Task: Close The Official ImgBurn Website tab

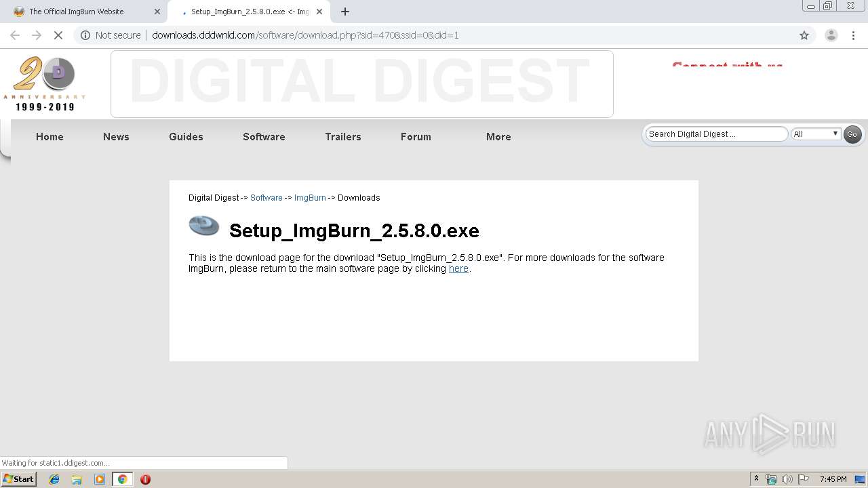Action: click(157, 12)
